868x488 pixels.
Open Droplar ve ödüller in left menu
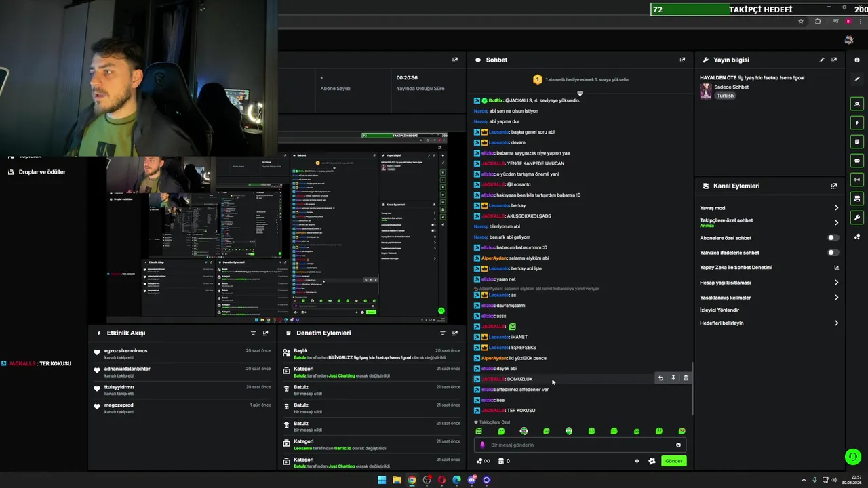(42, 172)
